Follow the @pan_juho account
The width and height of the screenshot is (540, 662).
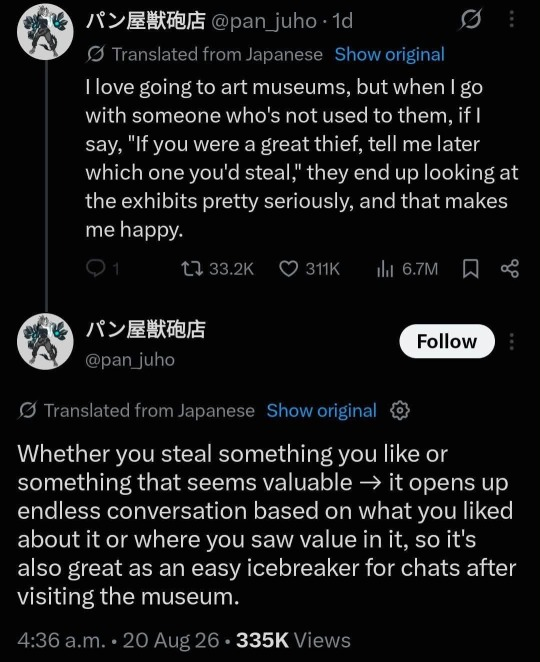point(447,341)
